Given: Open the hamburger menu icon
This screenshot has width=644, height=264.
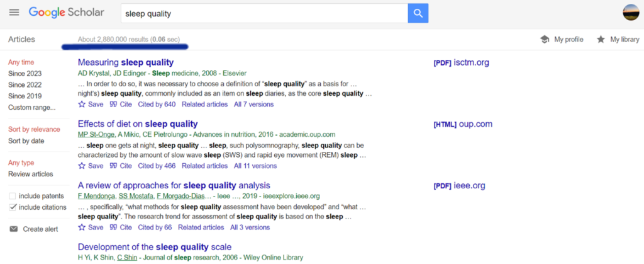Looking at the screenshot, I should tap(14, 13).
